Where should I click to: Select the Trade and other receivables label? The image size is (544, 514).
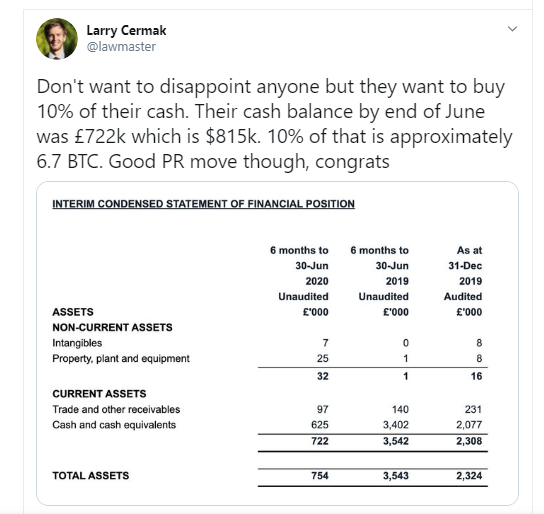(x=116, y=409)
